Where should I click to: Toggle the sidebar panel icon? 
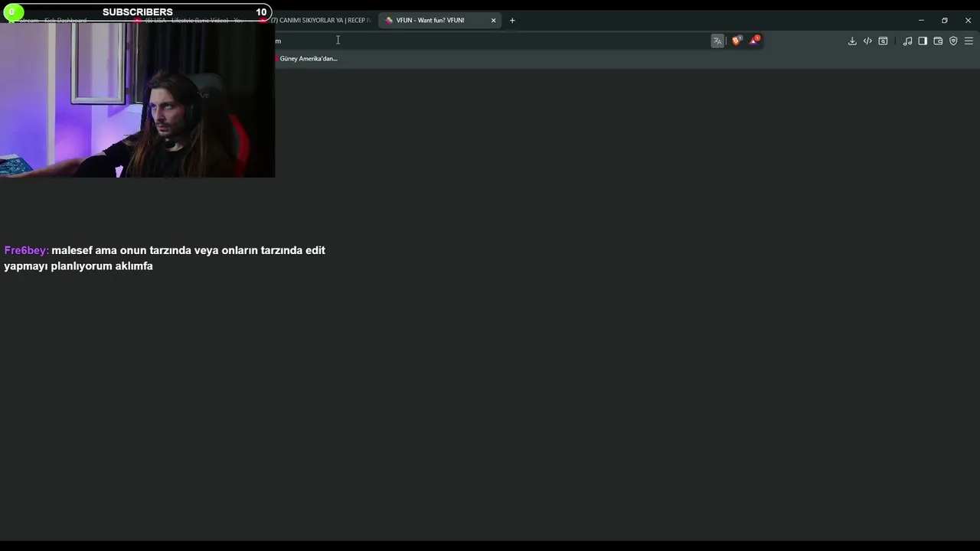(923, 41)
